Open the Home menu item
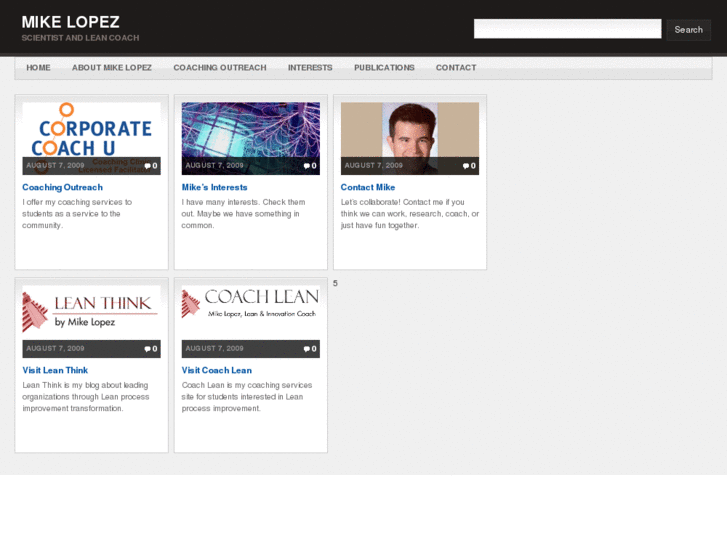Image resolution: width=727 pixels, height=545 pixels. (38, 68)
